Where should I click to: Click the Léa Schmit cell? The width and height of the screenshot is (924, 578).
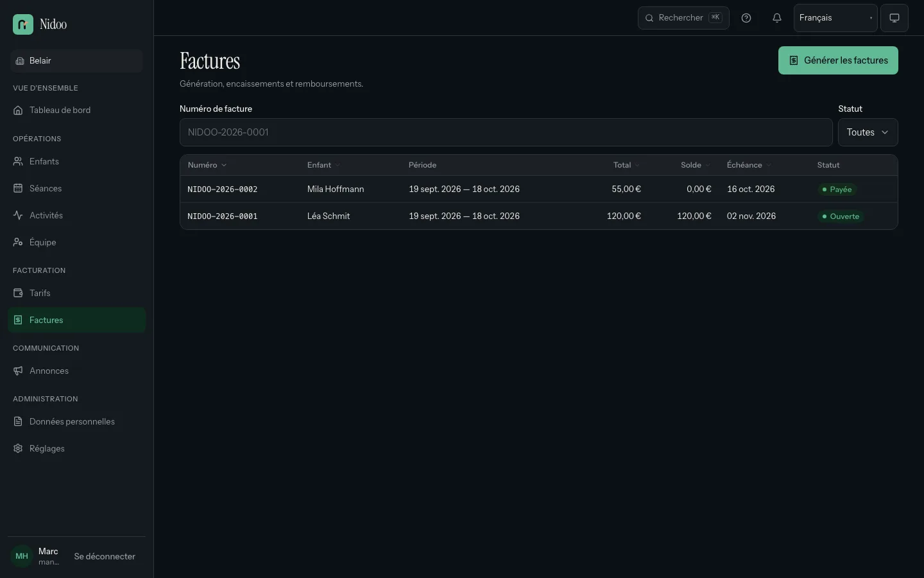pos(329,216)
